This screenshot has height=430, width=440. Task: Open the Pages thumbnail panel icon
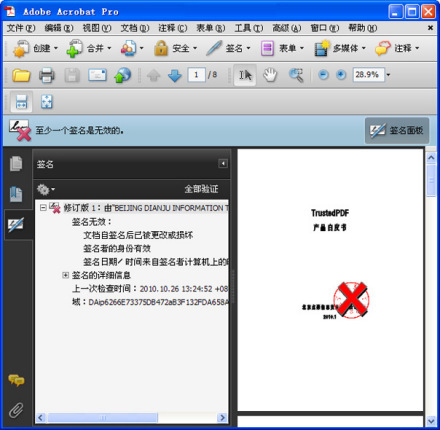[x=16, y=163]
